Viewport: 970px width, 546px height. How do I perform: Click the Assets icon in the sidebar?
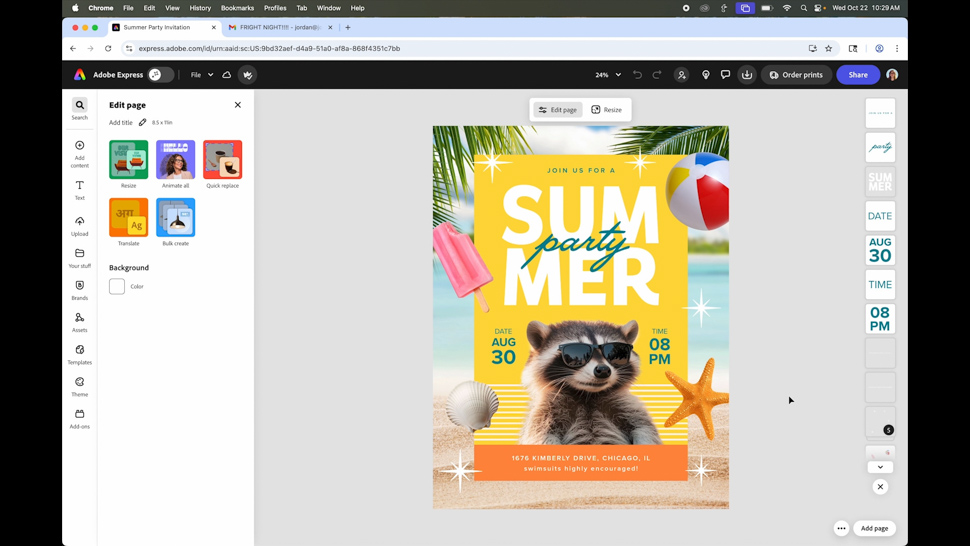(x=80, y=321)
